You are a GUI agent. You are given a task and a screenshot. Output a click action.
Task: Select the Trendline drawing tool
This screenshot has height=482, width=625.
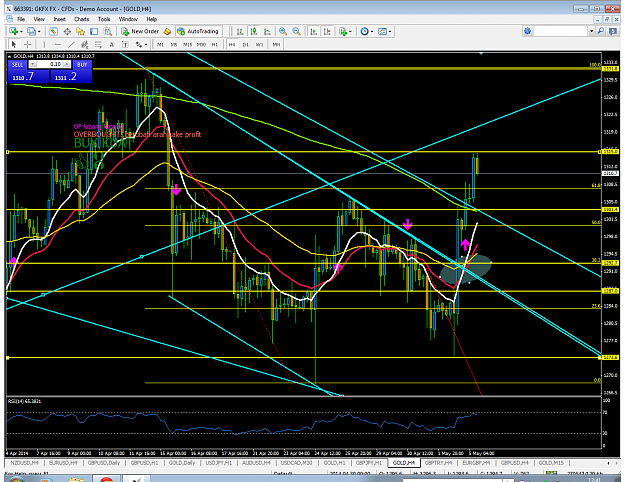[x=71, y=44]
